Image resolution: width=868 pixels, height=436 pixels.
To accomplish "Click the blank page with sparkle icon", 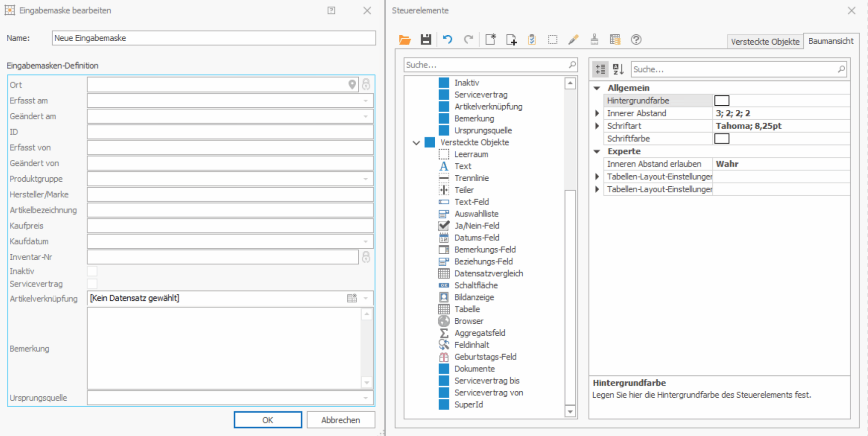I will point(490,40).
